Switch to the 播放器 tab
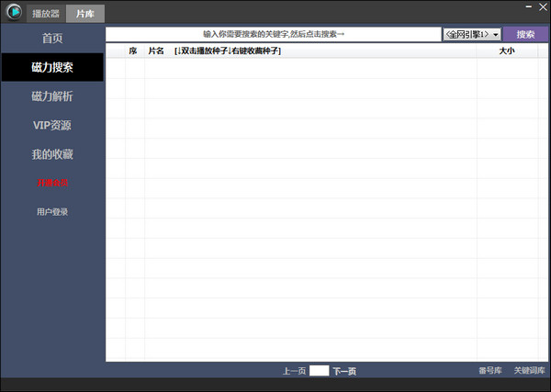 click(46, 14)
